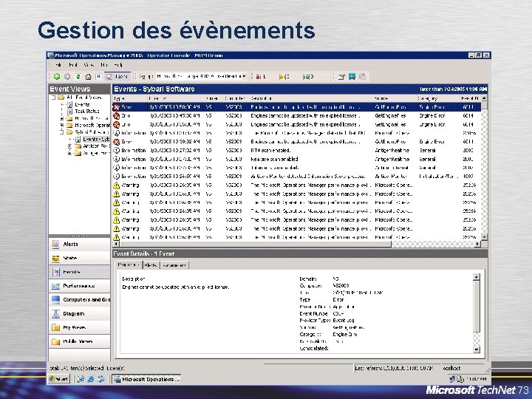Sort by the Domain column header
The width and height of the screenshot is (532, 399).
click(x=214, y=98)
